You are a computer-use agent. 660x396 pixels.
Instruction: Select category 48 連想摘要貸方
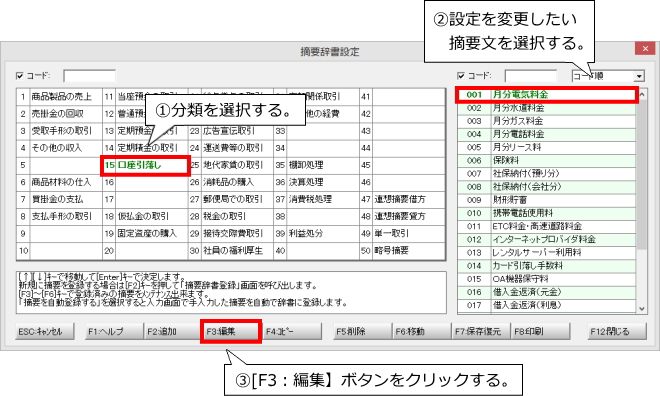coord(402,216)
